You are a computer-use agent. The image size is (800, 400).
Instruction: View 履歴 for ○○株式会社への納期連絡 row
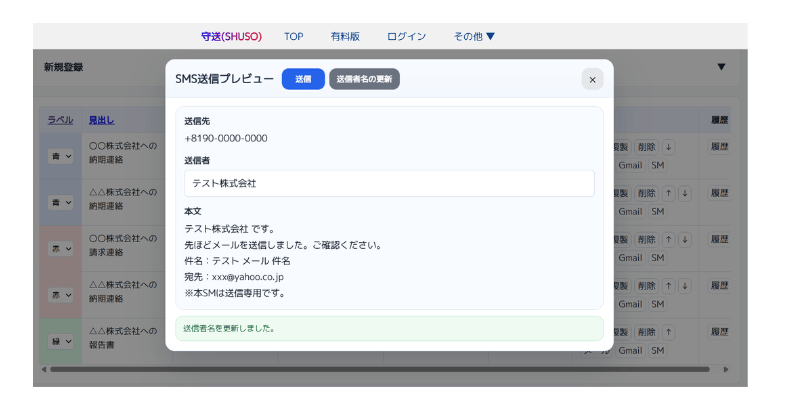[x=719, y=147]
